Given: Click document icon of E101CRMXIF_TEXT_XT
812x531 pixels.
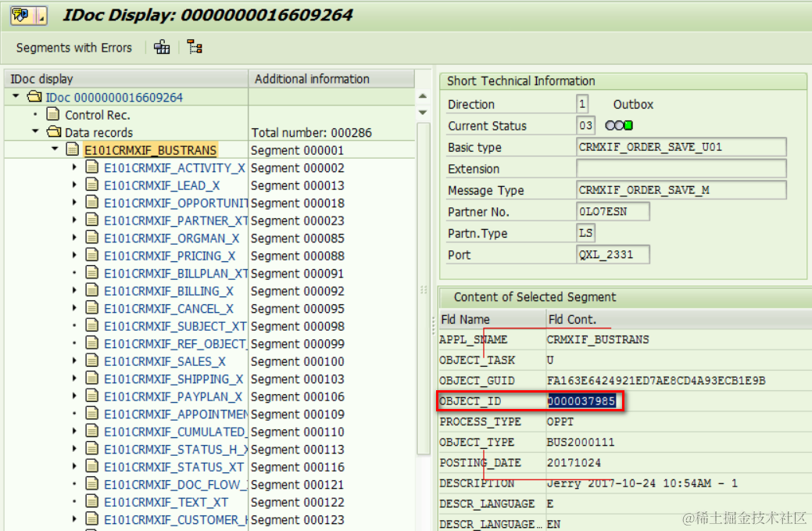Looking at the screenshot, I should (x=92, y=501).
